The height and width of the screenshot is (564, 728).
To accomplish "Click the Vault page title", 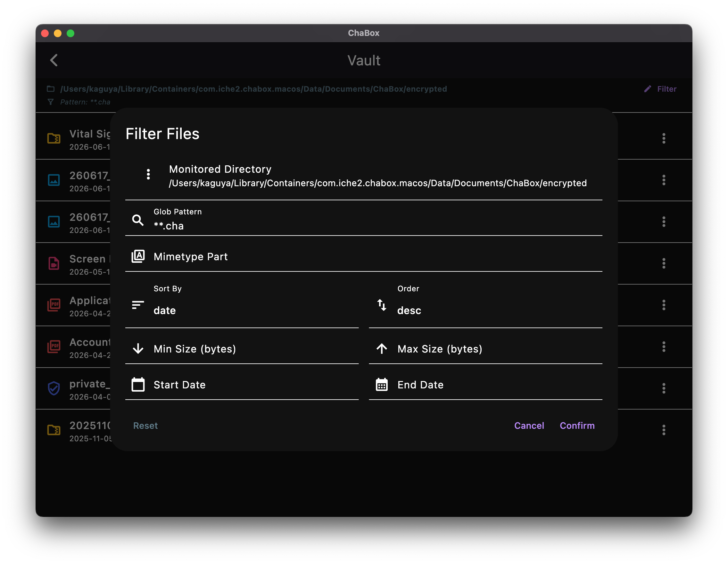I will click(364, 61).
